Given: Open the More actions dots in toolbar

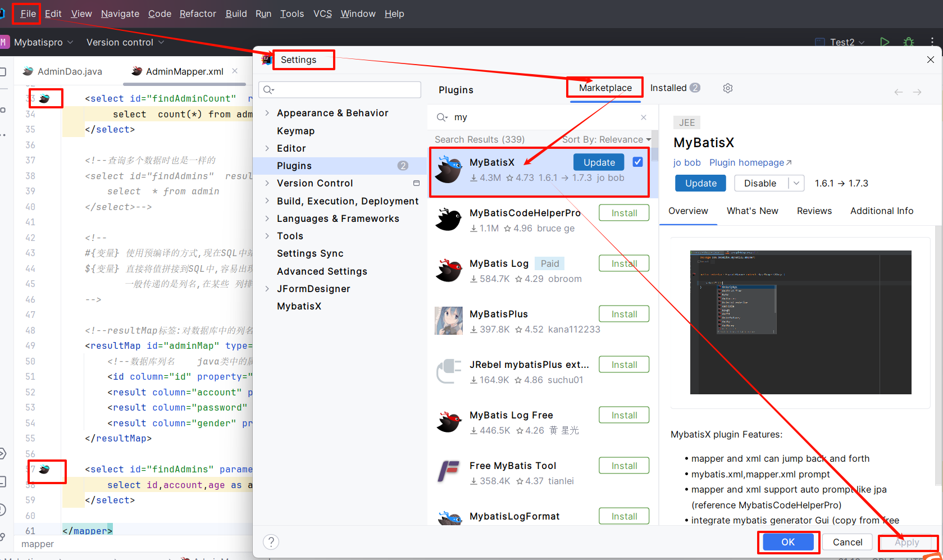Looking at the screenshot, I should (x=932, y=42).
